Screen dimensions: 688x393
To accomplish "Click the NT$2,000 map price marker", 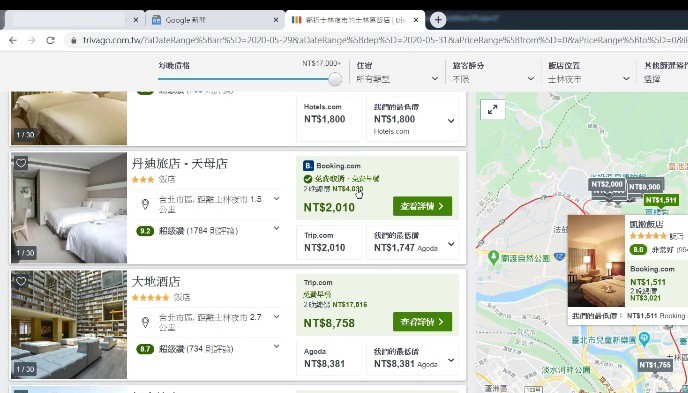I will click(x=607, y=185).
